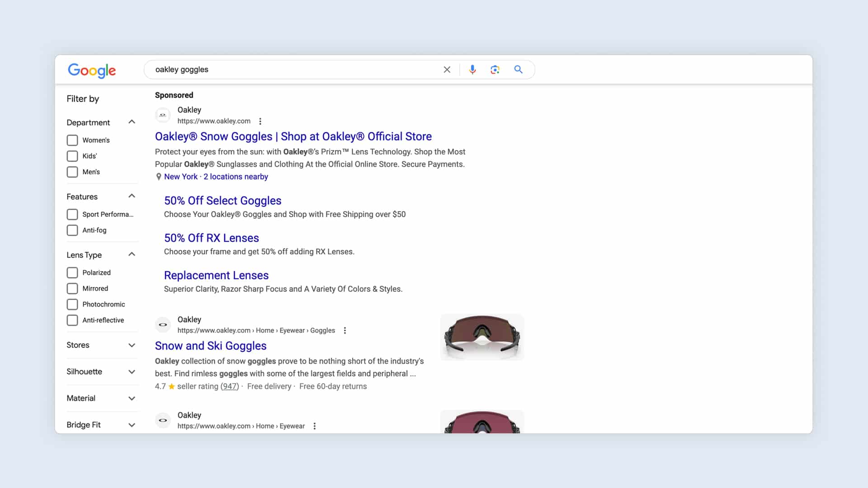Click the Sponsored label
Screen dimensions: 868x488
pyautogui.click(x=174, y=95)
